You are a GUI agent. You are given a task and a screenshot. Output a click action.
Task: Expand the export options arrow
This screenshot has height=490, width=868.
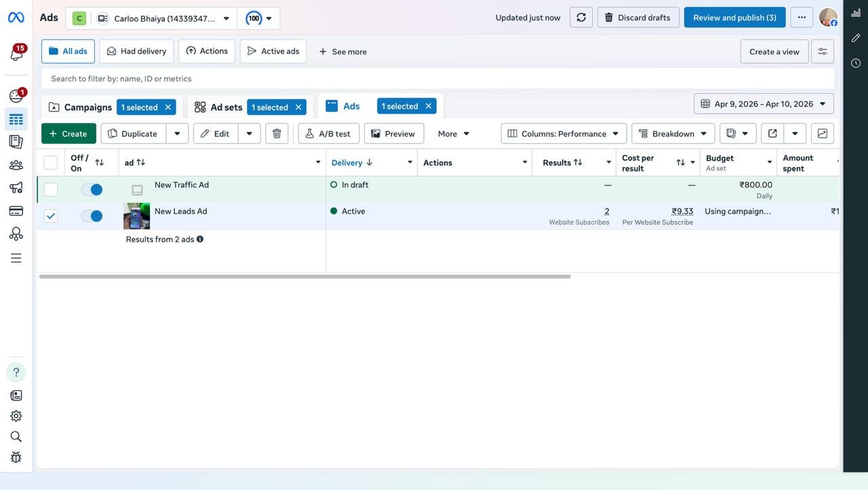pos(795,134)
